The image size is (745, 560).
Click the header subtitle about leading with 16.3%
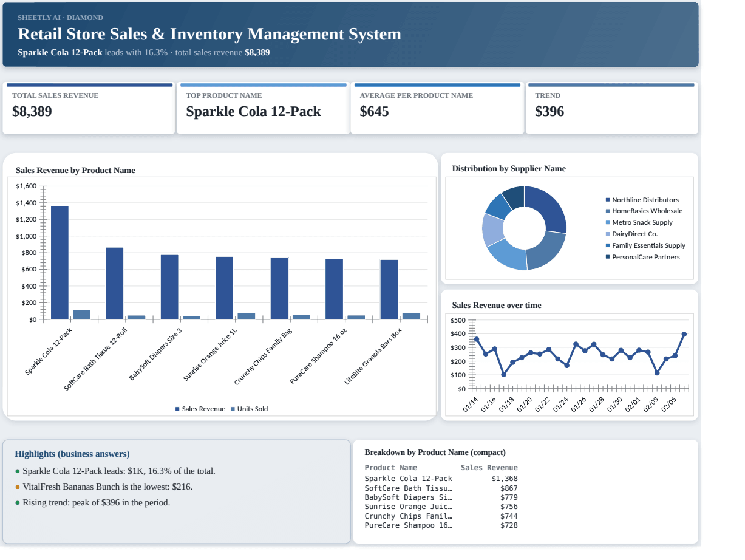tap(144, 52)
